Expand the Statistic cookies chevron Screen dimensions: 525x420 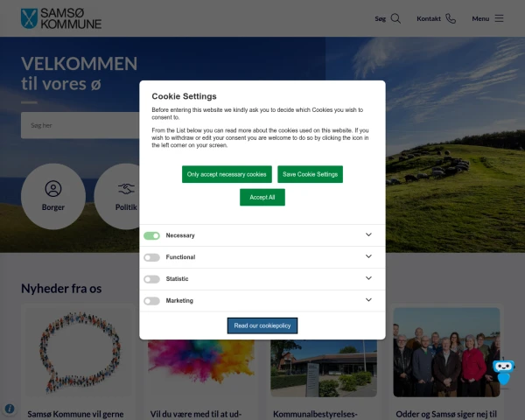tap(368, 278)
